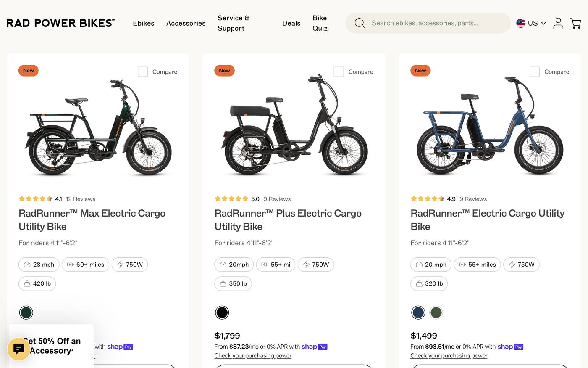This screenshot has width=588, height=368.
Task: Select Service & Support from the navigation
Action: [233, 23]
